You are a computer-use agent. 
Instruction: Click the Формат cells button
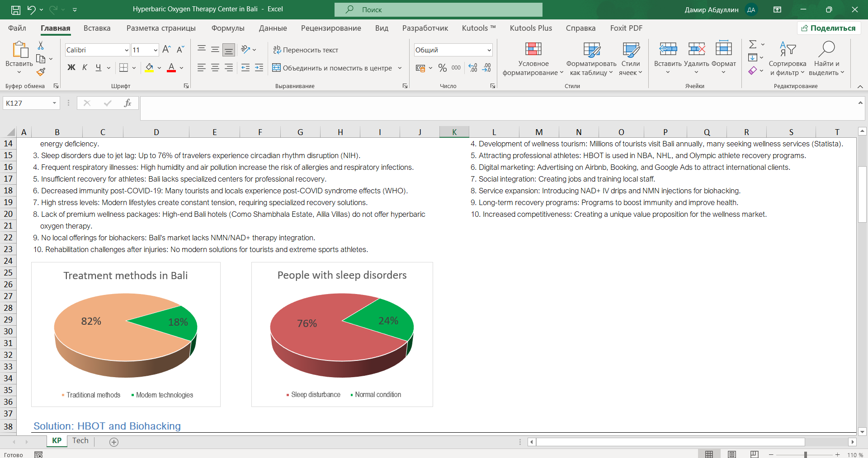pyautogui.click(x=724, y=57)
